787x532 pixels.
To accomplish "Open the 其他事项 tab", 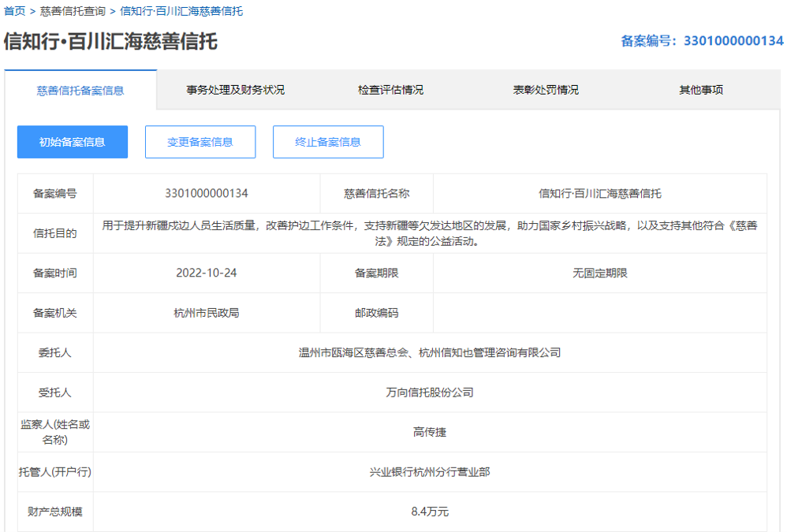I will [x=701, y=90].
